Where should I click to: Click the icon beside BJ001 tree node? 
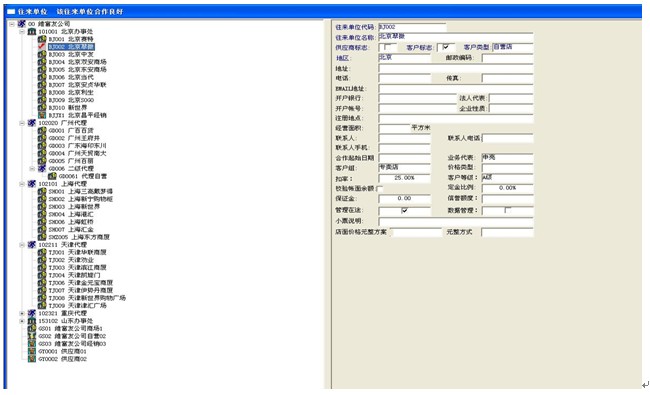(42, 39)
